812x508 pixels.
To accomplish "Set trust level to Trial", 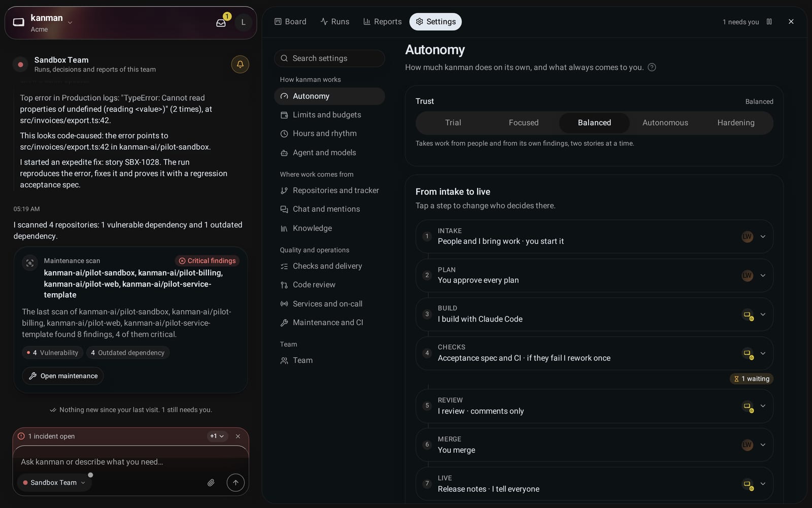I will point(453,123).
